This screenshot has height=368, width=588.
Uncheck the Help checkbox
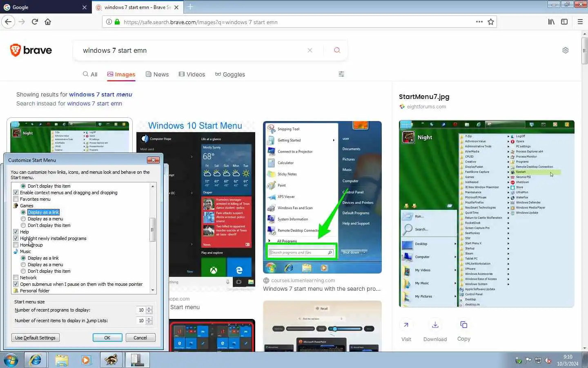(16, 232)
